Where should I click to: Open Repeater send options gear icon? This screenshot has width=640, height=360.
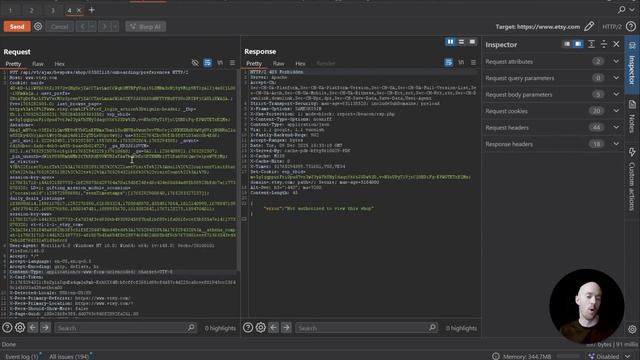38,27
